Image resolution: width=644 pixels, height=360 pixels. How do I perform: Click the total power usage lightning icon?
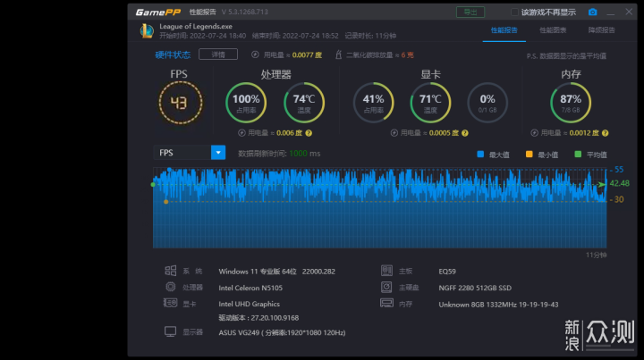pyautogui.click(x=255, y=54)
